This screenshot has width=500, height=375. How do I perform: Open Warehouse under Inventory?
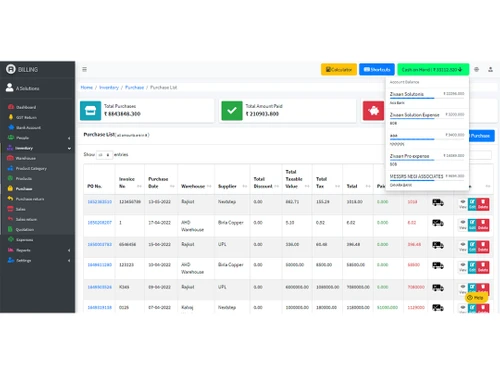click(x=21, y=158)
